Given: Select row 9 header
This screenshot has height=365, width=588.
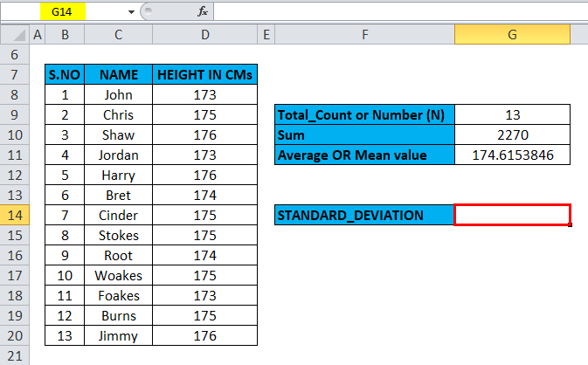Looking at the screenshot, I should 15,114.
